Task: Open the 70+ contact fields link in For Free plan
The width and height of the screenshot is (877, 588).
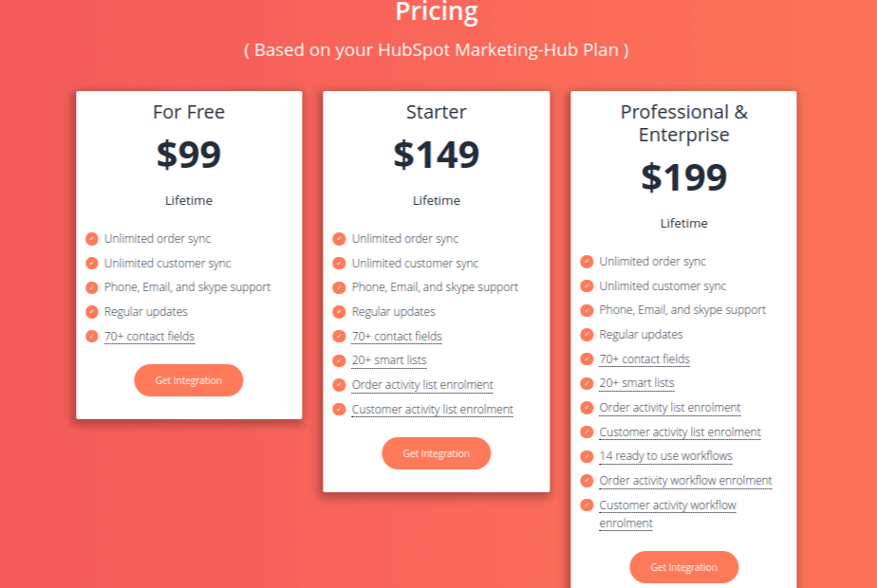Action: (x=149, y=336)
